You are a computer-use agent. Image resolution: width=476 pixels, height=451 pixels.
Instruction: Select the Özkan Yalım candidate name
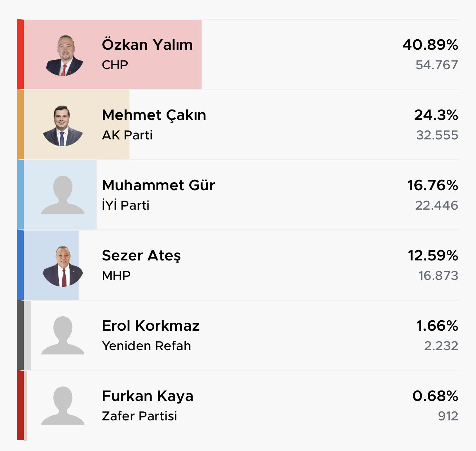click(147, 45)
